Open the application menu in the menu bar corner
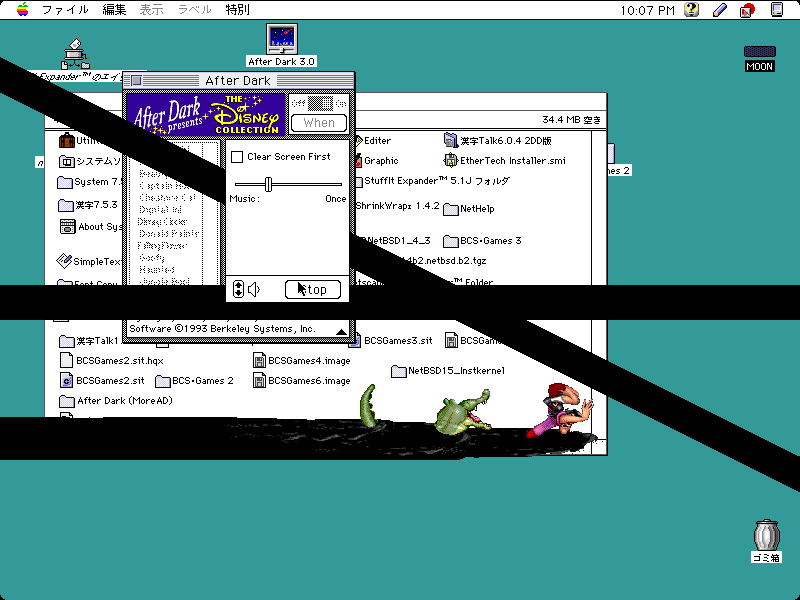Viewport: 800px width, 600px height. 777,10
